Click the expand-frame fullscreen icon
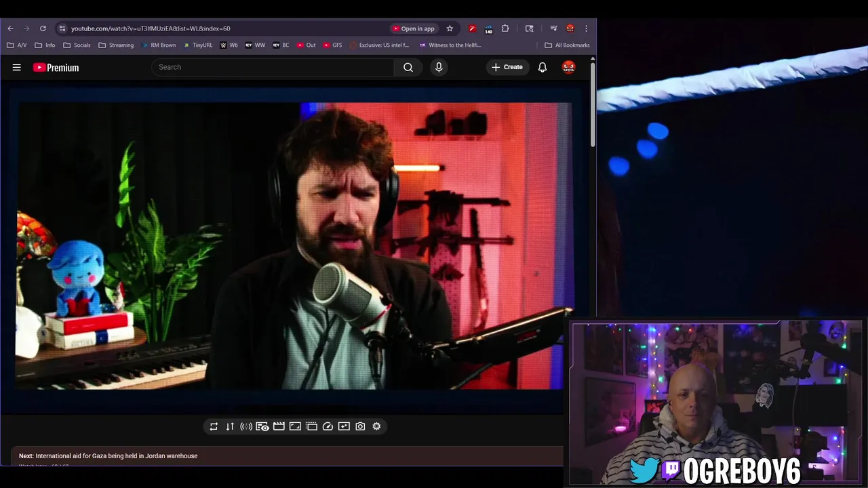 [295, 426]
